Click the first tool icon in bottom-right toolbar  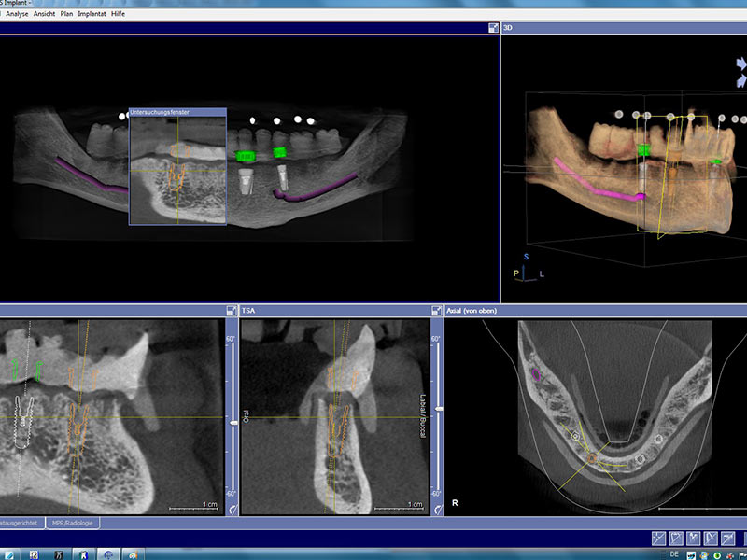(x=658, y=539)
